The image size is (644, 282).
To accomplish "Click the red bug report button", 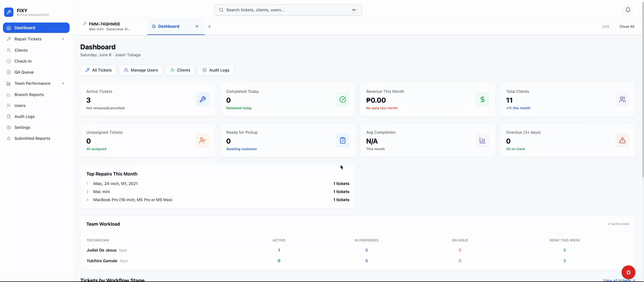I will [x=628, y=272].
